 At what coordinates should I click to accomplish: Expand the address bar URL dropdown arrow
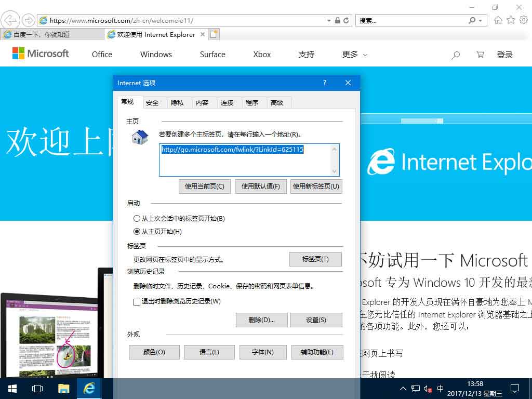click(x=329, y=21)
